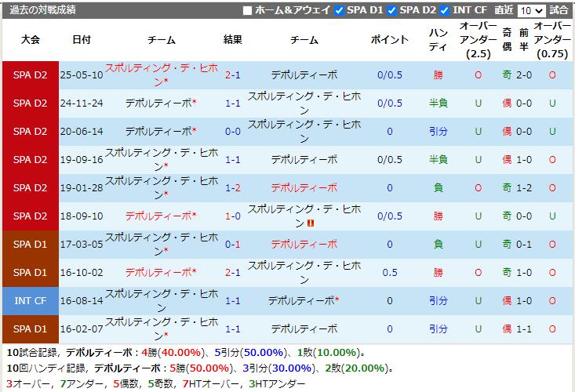The width and height of the screenshot is (575, 392).
Task: Click the 結果 column header
Action: (x=233, y=39)
